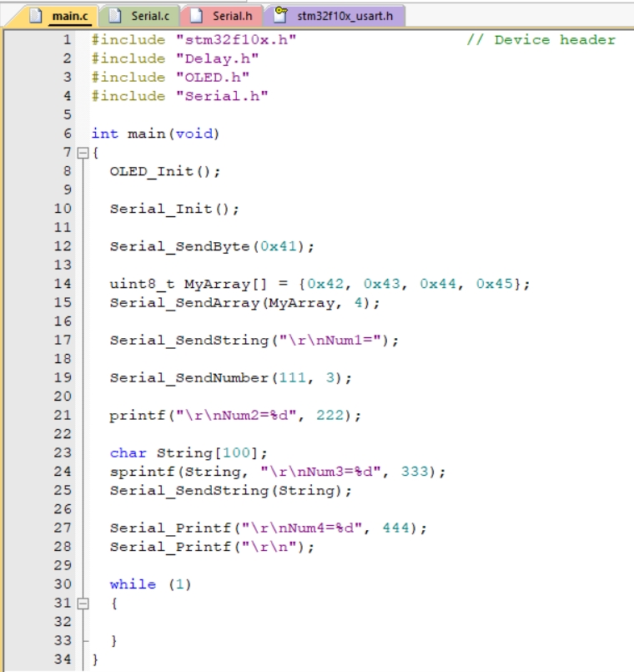Click Serial_SendString(String); on line 25
This screenshot has width=634, height=672.
[x=230, y=491]
